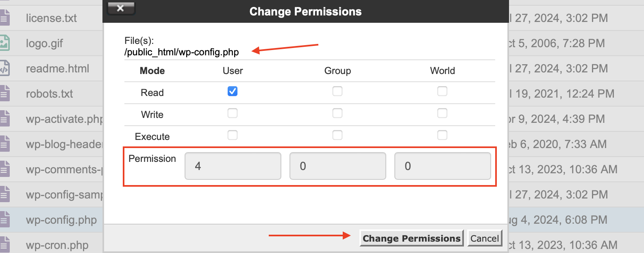Image resolution: width=644 pixels, height=253 pixels.
Task: Click the readme.html code file icon
Action: 6,68
